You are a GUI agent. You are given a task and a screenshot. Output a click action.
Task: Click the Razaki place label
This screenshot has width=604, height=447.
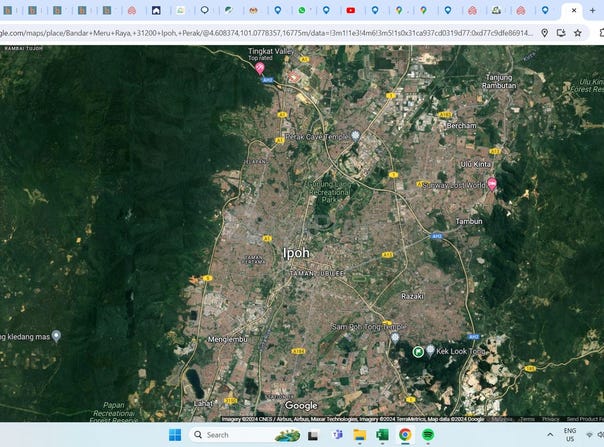(x=412, y=296)
